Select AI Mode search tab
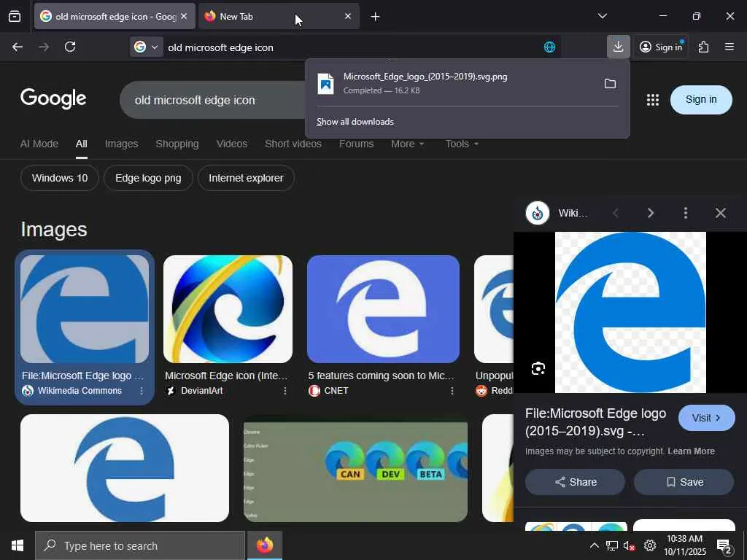Image resolution: width=747 pixels, height=560 pixels. (39, 144)
